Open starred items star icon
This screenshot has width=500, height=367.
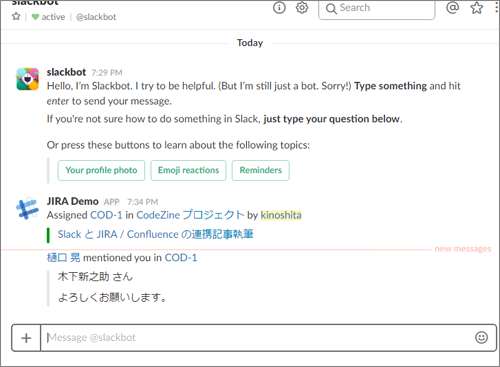pos(476,8)
